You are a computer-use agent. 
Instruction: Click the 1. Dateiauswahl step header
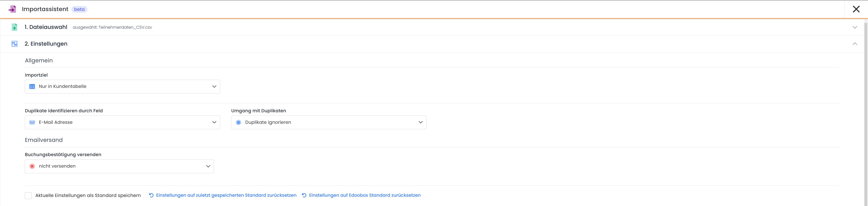[46, 27]
